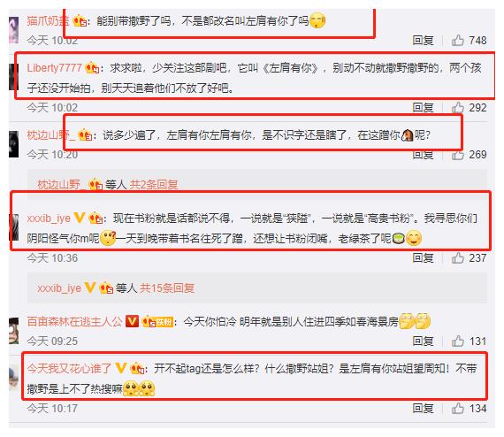Expand 共15条回复 replies thread

click(x=167, y=288)
